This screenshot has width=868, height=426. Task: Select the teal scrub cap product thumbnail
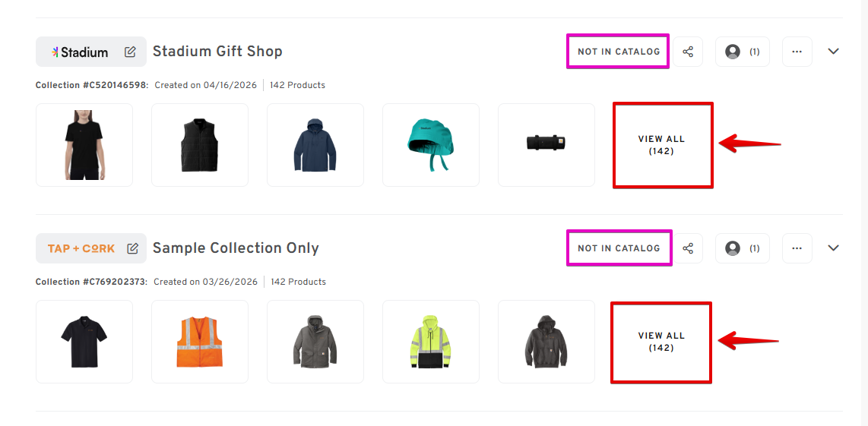coord(431,145)
